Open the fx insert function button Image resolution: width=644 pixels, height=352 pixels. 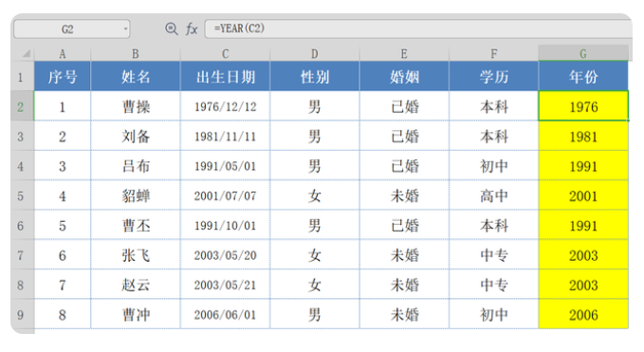point(192,28)
